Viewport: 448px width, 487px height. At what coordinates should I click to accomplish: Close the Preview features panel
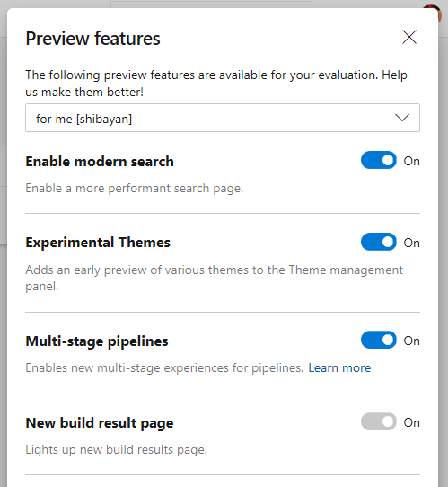pyautogui.click(x=409, y=37)
